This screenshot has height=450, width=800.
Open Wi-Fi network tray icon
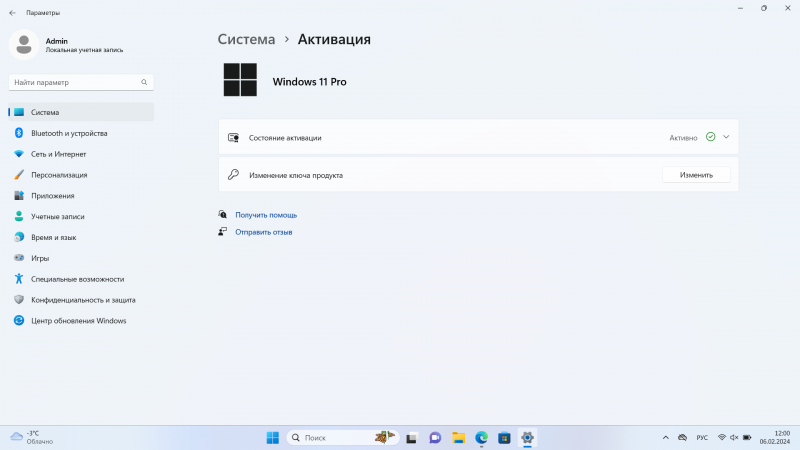coord(721,438)
